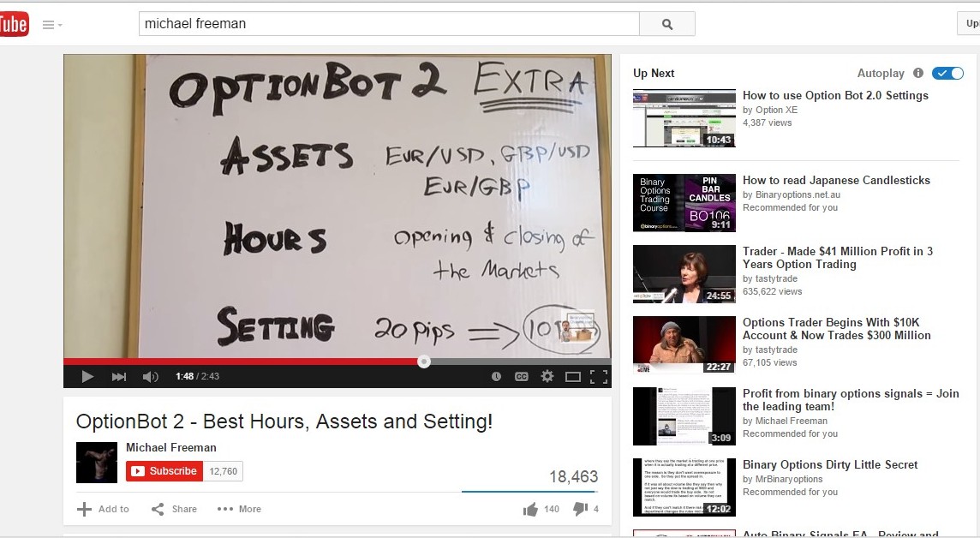Screen dimensions: 980x538
Task: Mute the video volume
Action: coord(150,376)
